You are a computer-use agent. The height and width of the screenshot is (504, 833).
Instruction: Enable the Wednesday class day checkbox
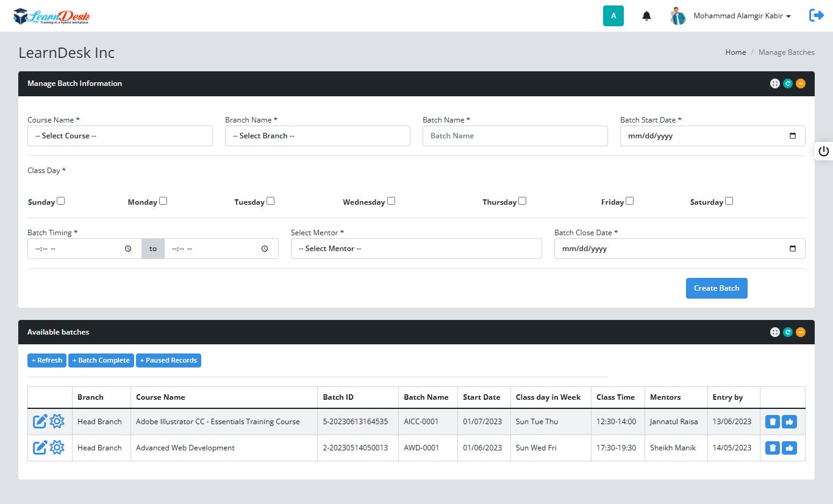[x=391, y=201]
